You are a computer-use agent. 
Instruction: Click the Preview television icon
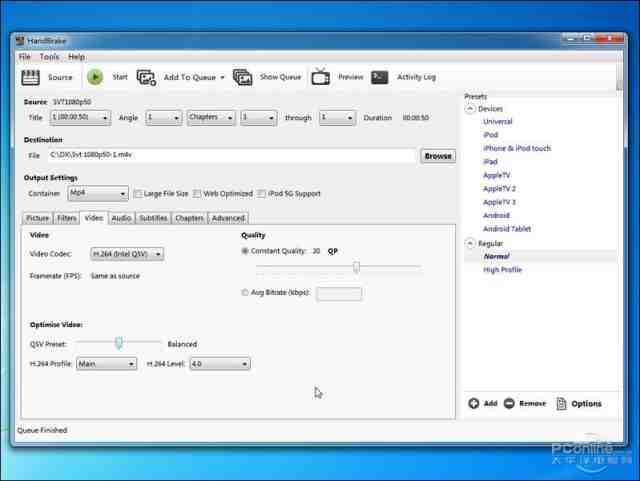(x=321, y=77)
